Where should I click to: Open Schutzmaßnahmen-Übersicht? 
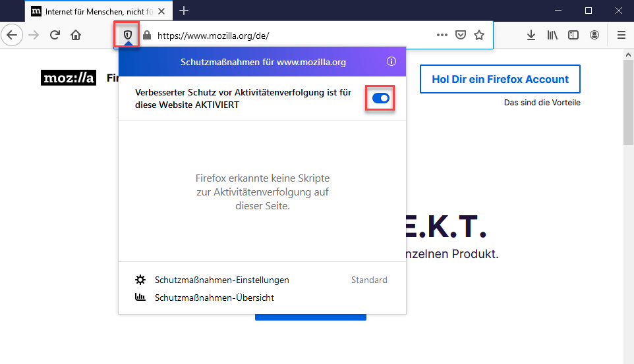click(x=214, y=298)
